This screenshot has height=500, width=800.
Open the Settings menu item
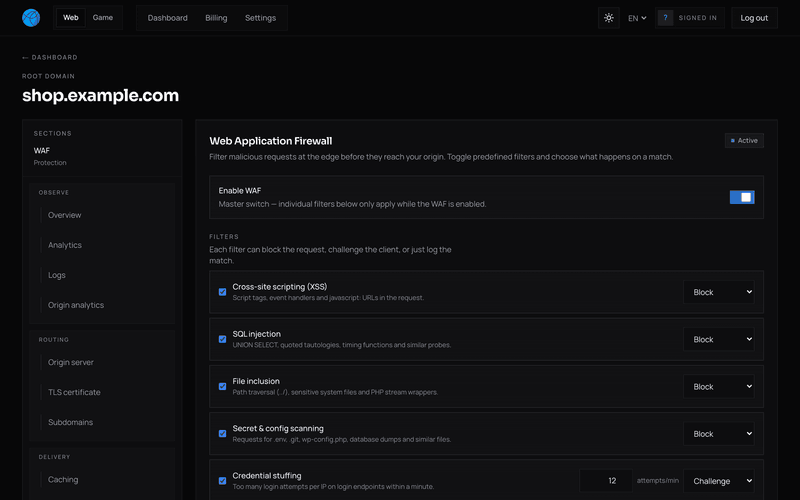coord(260,18)
